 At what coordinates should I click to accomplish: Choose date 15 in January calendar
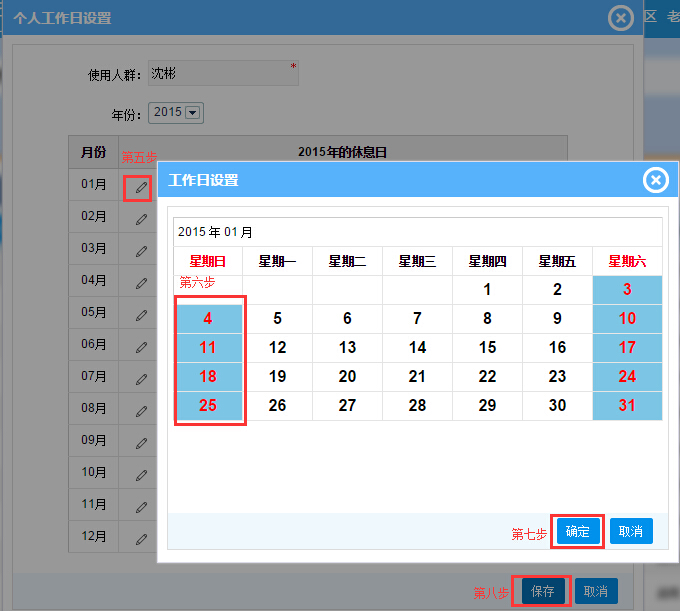point(487,348)
